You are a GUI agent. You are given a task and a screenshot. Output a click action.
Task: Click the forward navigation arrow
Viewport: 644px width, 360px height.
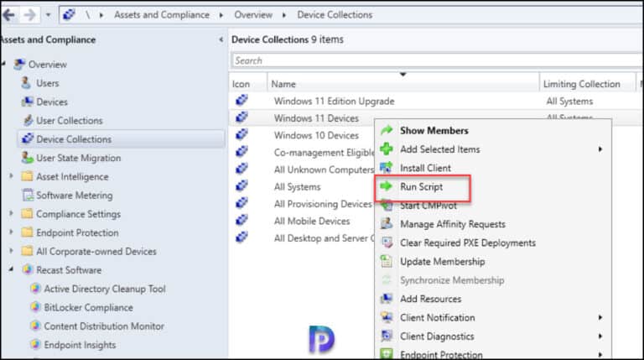coord(29,15)
